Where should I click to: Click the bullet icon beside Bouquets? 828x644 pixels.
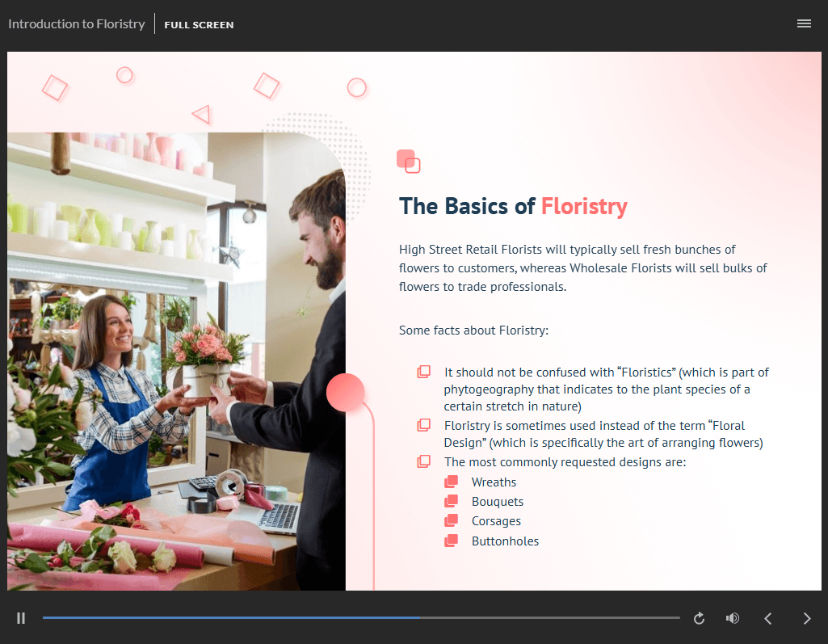coord(452,502)
